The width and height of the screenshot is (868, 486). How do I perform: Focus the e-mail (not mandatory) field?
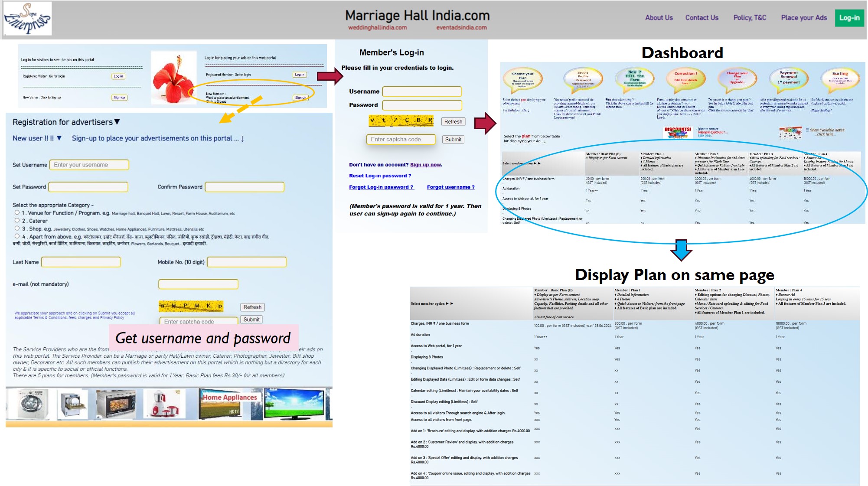(198, 284)
